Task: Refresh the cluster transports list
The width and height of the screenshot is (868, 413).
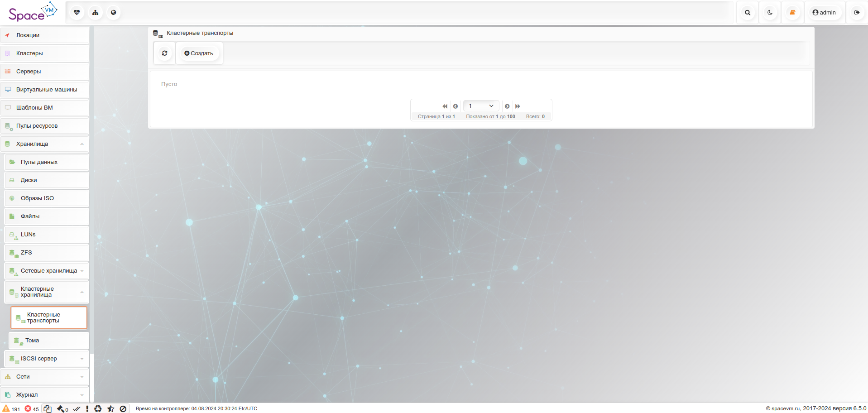Action: (164, 53)
